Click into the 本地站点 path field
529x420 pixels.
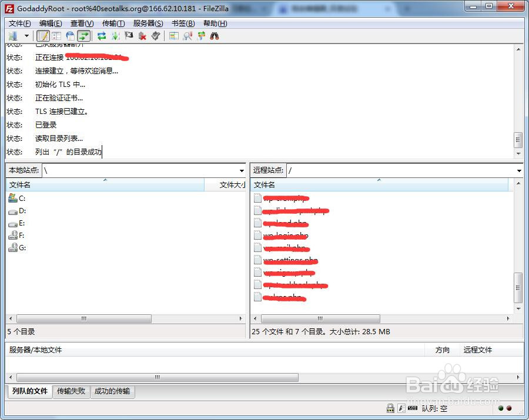140,170
